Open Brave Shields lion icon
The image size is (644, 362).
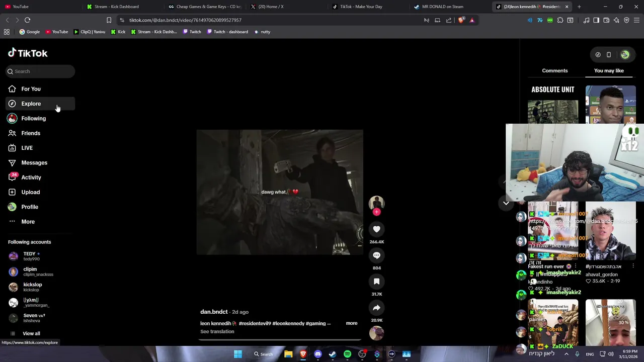pos(461,20)
